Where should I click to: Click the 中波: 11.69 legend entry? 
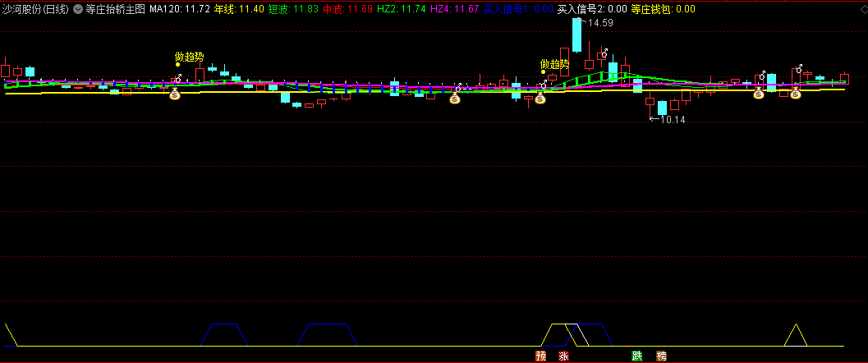(x=347, y=9)
